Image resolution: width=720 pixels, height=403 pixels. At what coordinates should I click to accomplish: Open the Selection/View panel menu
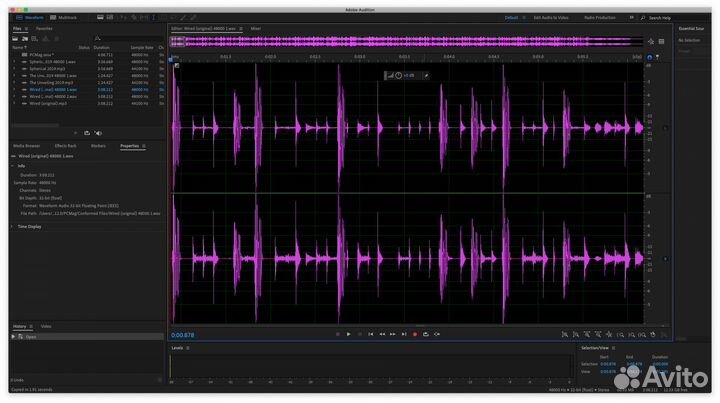(x=613, y=348)
